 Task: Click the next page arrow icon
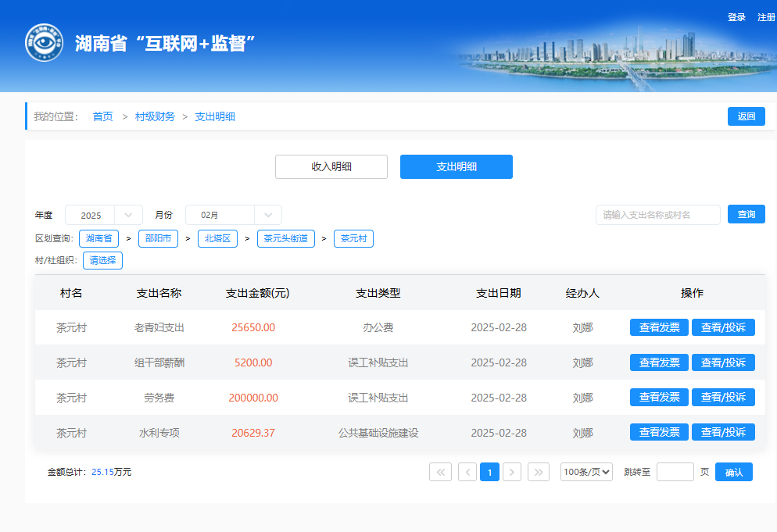tap(512, 472)
